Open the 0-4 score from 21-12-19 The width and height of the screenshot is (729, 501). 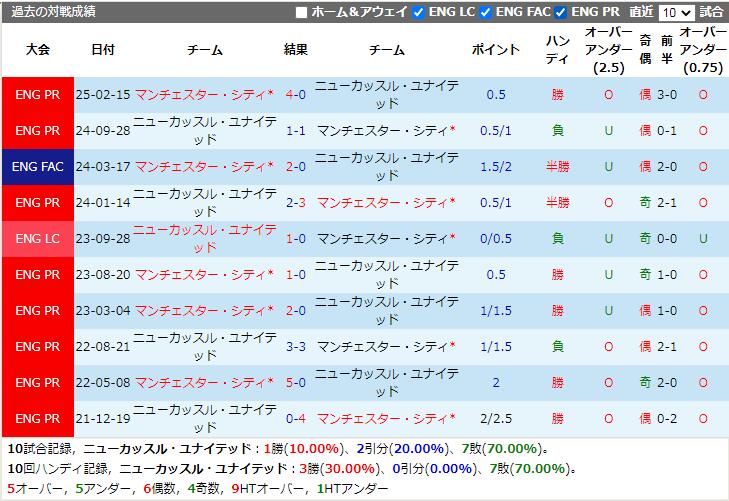pyautogui.click(x=295, y=419)
